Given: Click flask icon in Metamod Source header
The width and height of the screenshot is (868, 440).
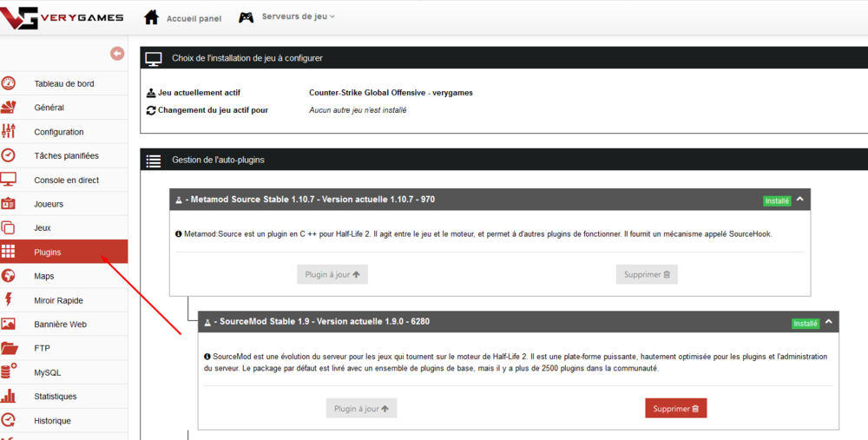Looking at the screenshot, I should pyautogui.click(x=179, y=200).
